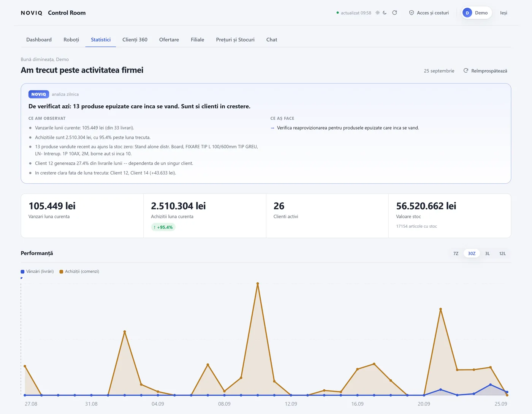Toggle the Achiziții (comenzi) legend series
The width and height of the screenshot is (532, 414).
[79, 271]
